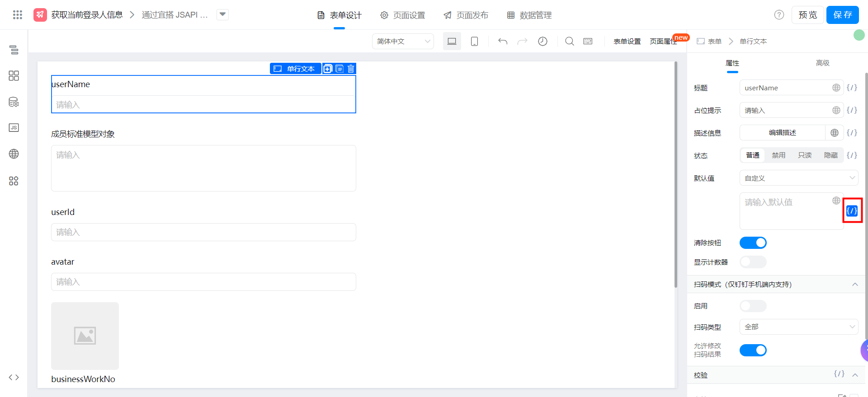Screen dimensions: 868x397
Task: Bind variable for the 校验 section
Action: [839, 374]
